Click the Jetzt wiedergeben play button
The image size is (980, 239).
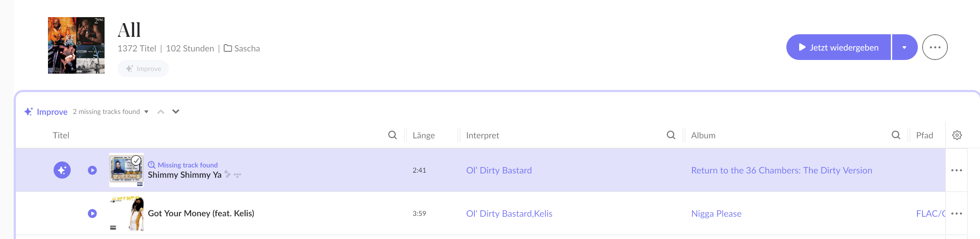pos(838,47)
